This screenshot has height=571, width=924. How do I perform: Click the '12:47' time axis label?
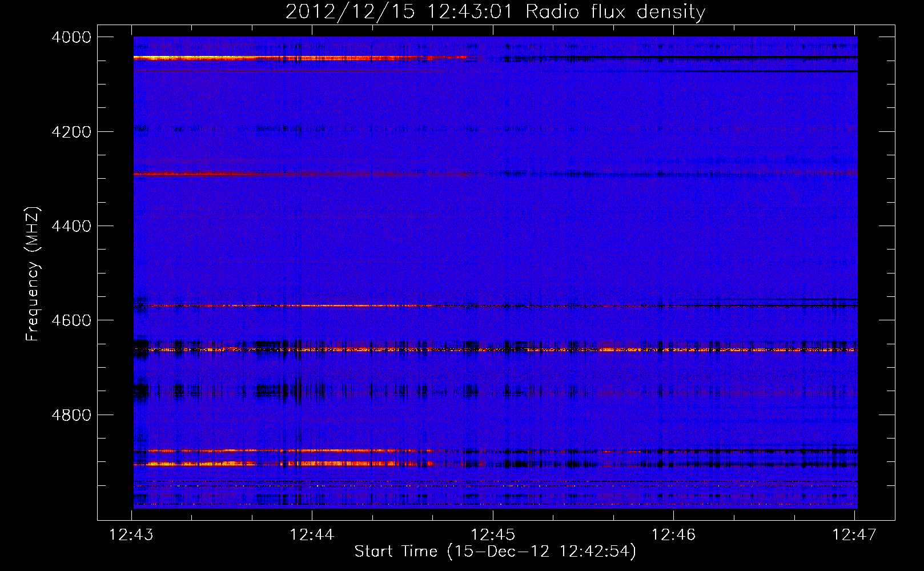pos(854,535)
